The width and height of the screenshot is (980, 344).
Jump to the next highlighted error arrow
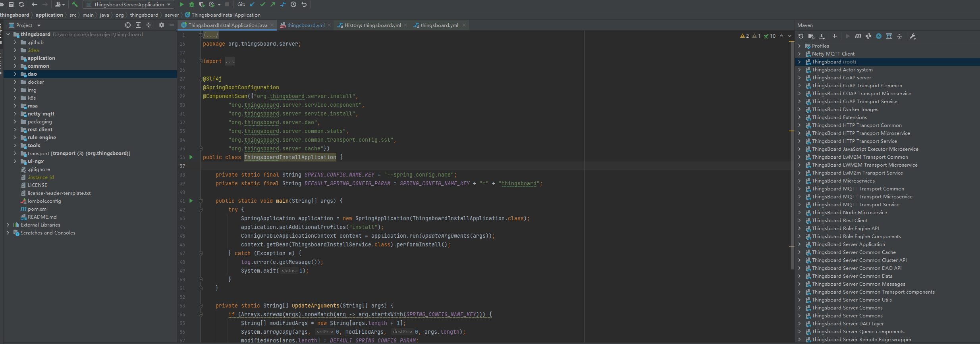point(790,36)
